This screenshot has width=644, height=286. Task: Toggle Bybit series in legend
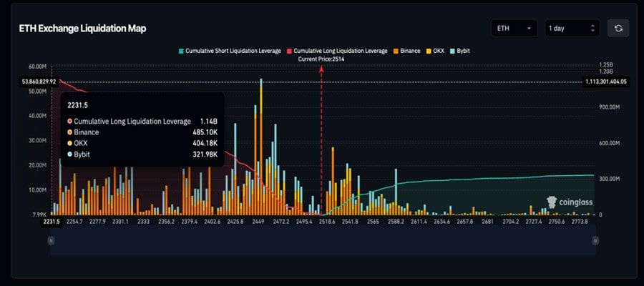pos(459,51)
